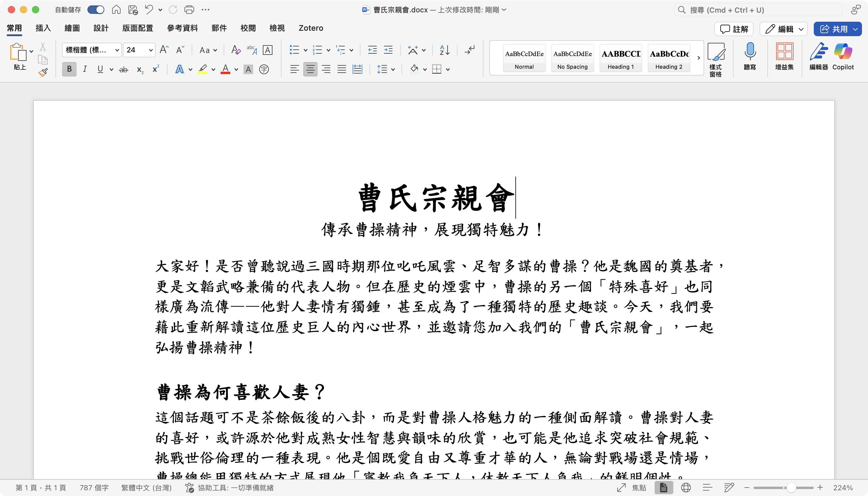Switch to the 插入 ribbon tab

click(x=43, y=28)
